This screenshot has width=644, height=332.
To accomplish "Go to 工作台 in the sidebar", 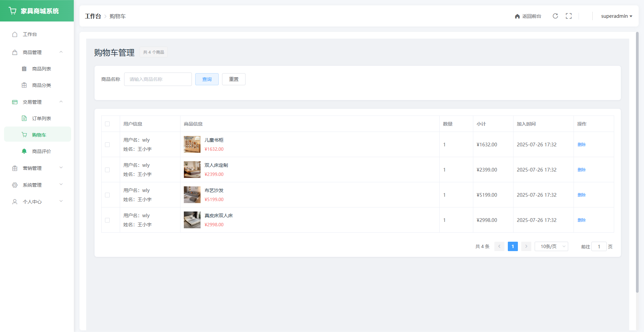I will pyautogui.click(x=30, y=34).
